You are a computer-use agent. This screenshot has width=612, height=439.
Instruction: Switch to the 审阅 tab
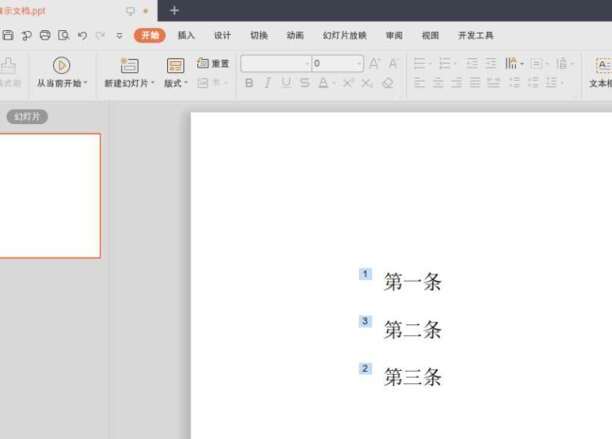[x=394, y=36]
